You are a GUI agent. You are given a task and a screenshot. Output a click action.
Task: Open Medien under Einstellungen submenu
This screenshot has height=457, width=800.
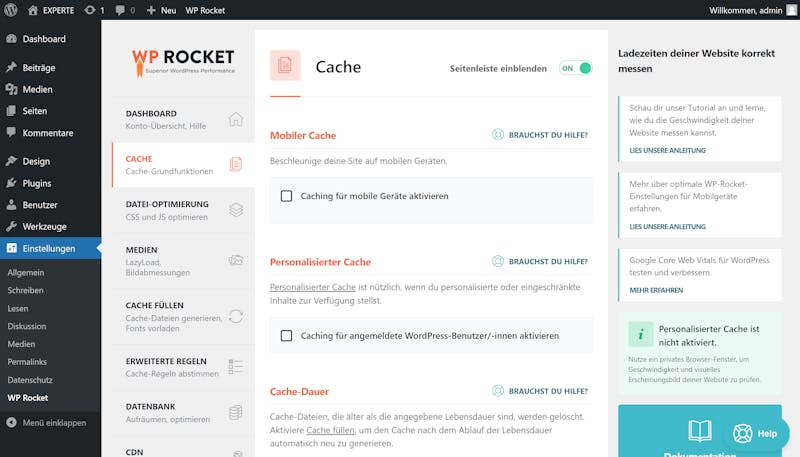tap(21, 344)
